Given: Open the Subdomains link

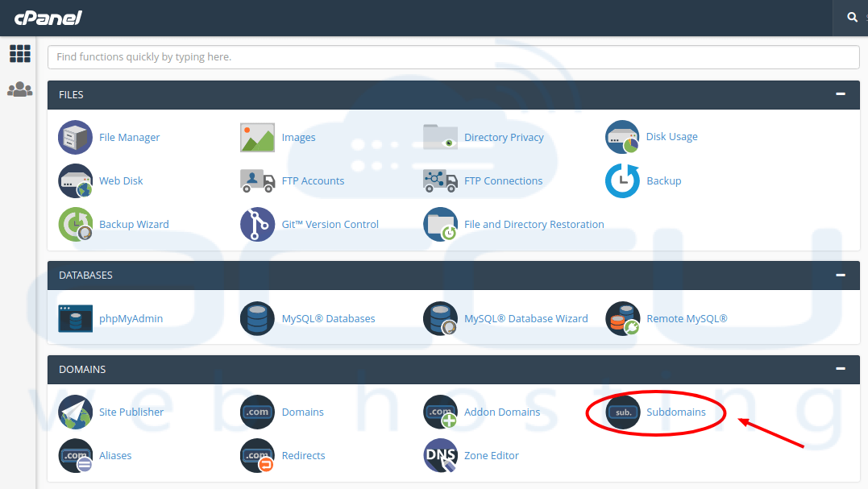Looking at the screenshot, I should [x=676, y=412].
